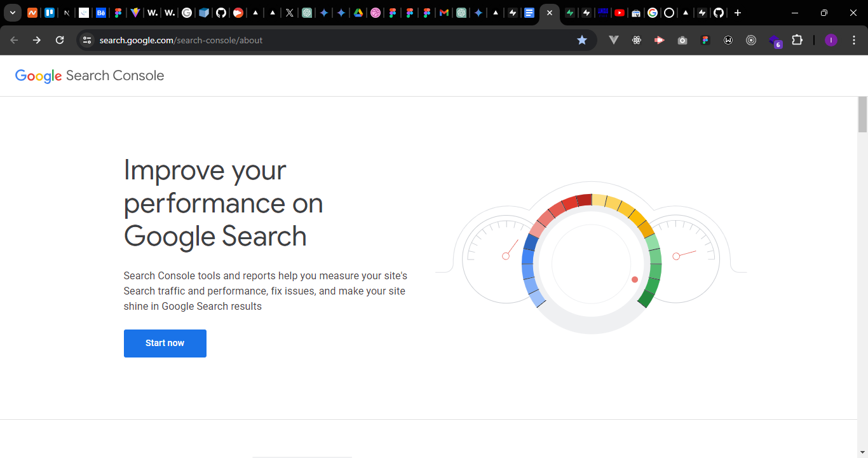The width and height of the screenshot is (868, 458).
Task: Switch to the Chrome Web Store tab
Action: coord(636,13)
